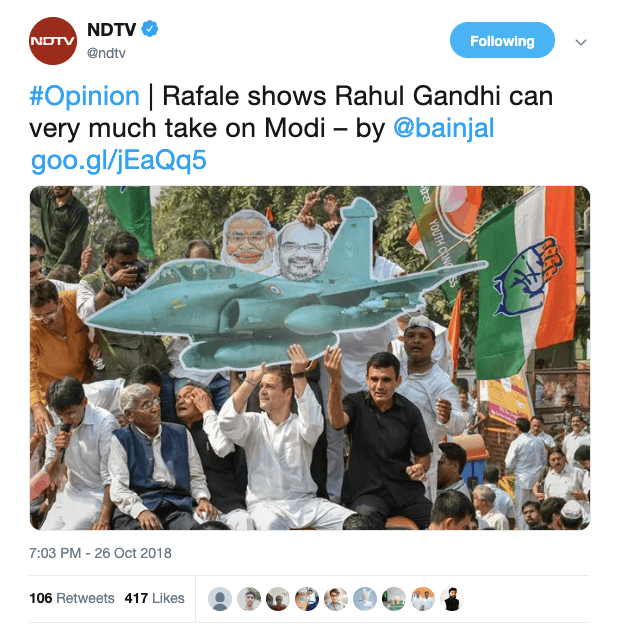
Task: Click the fourth liker avatar
Action: pyautogui.click(x=307, y=599)
